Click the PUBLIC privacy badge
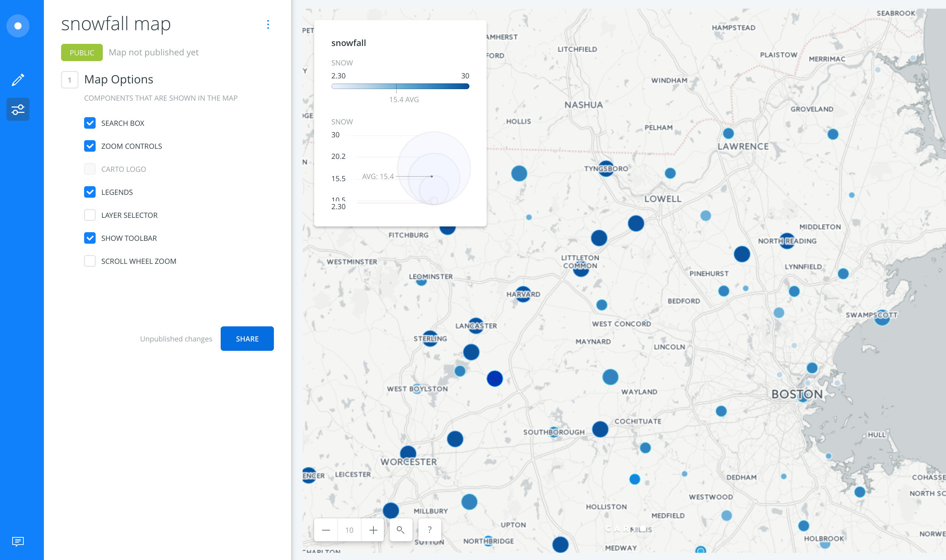 click(82, 52)
